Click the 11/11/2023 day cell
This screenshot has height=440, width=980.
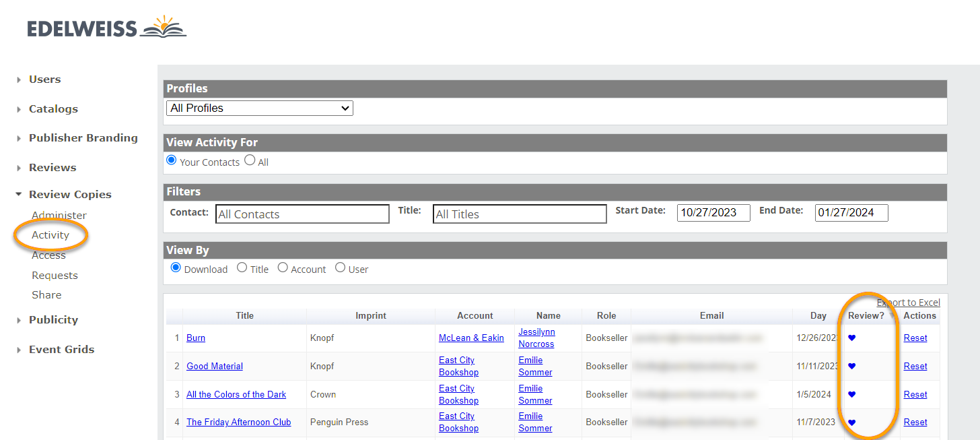(x=818, y=367)
